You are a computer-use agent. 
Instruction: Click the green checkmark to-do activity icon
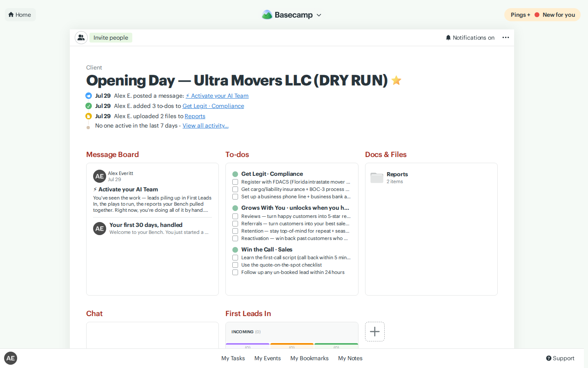89,106
